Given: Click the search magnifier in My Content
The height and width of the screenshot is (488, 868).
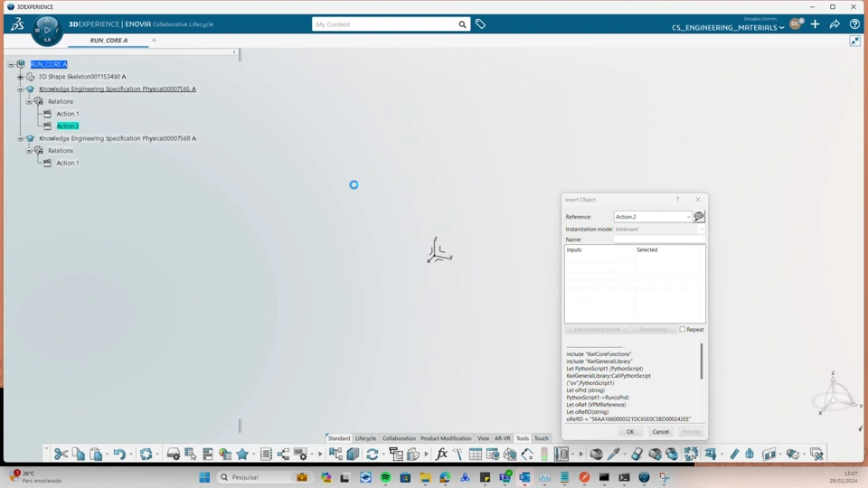Looking at the screenshot, I should click(x=462, y=24).
